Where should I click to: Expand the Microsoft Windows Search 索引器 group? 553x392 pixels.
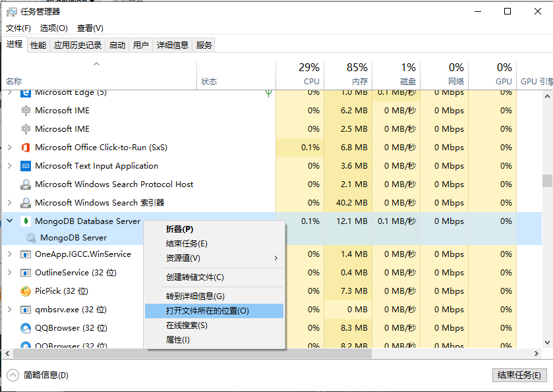click(x=10, y=203)
